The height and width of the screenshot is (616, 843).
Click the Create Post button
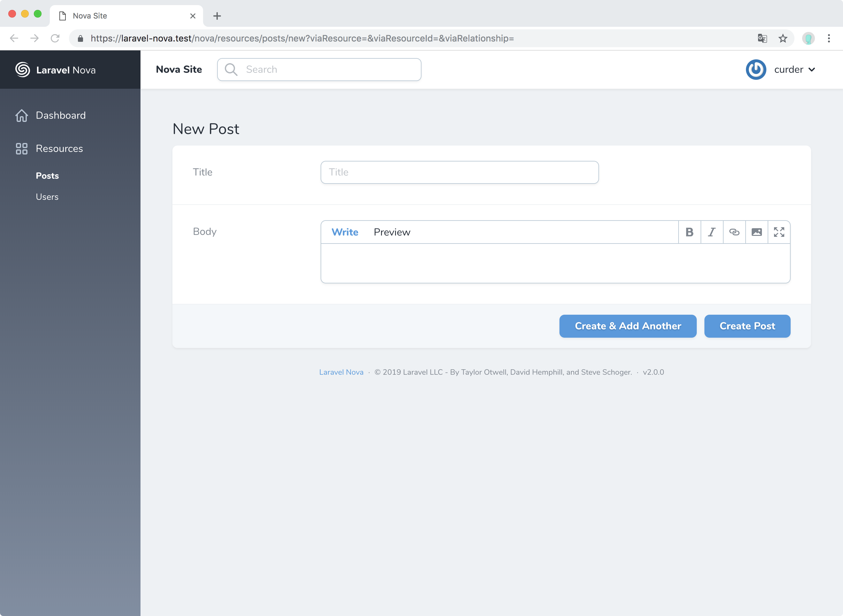point(747,326)
